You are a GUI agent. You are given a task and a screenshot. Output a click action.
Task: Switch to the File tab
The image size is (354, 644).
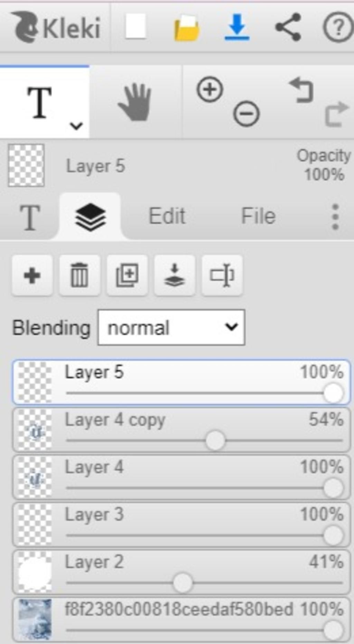pyautogui.click(x=258, y=216)
